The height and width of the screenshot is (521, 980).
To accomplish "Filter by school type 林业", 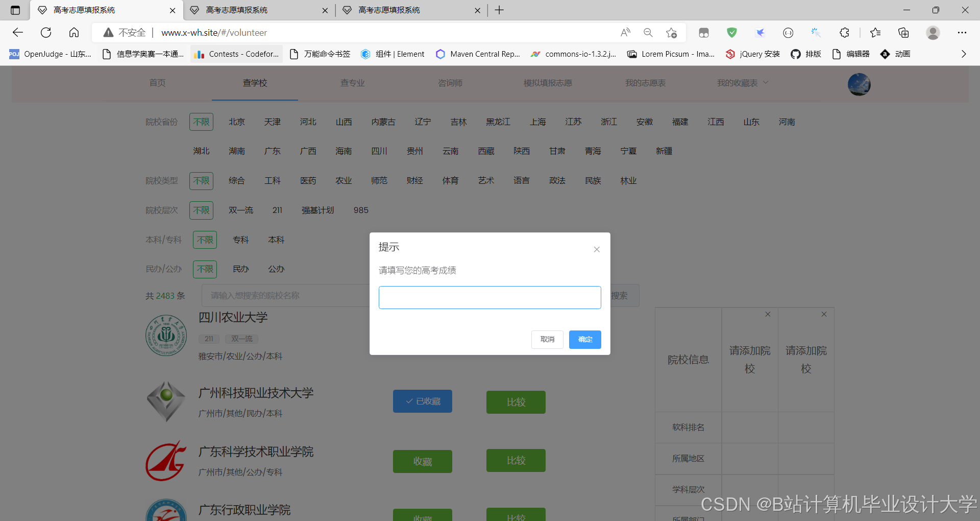I will [628, 181].
